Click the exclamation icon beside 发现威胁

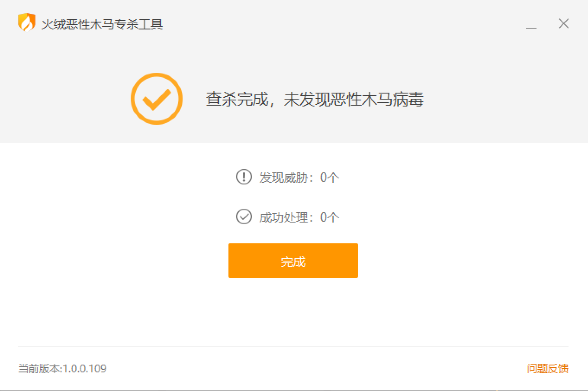[244, 177]
